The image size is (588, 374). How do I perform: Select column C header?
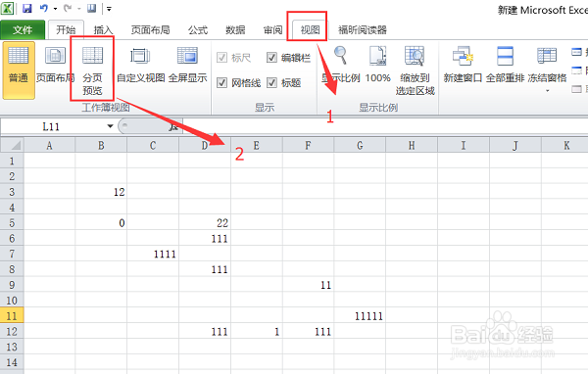(153, 145)
